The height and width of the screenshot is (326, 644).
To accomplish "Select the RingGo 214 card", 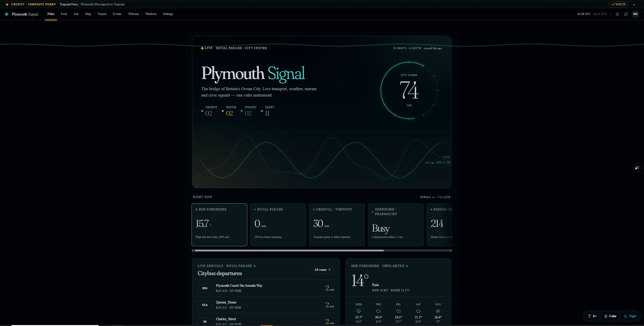I will pos(439,225).
